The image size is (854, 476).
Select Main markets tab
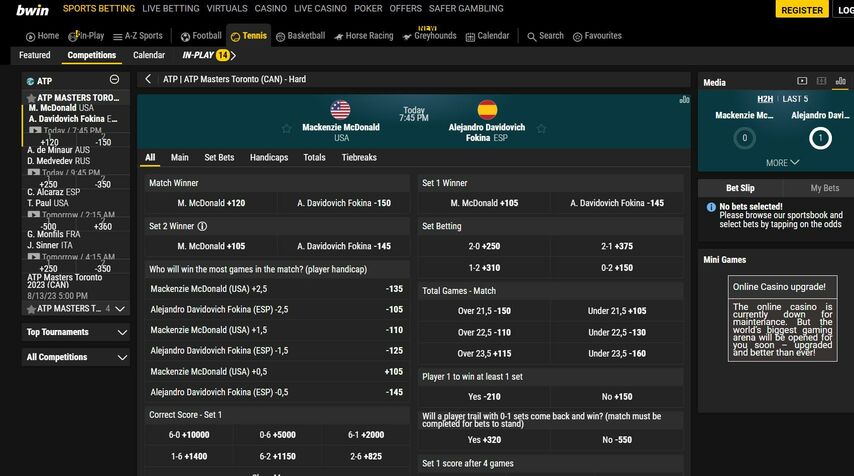point(180,157)
